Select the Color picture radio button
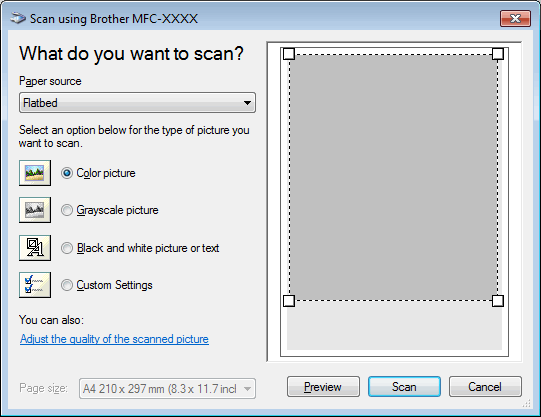Screen dimensions: 541x417 (67, 173)
